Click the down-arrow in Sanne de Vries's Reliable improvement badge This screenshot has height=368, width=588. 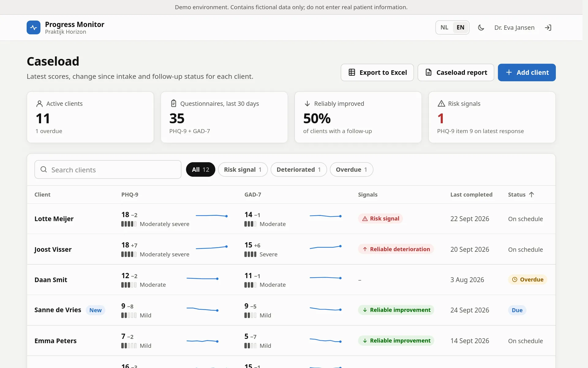point(365,310)
